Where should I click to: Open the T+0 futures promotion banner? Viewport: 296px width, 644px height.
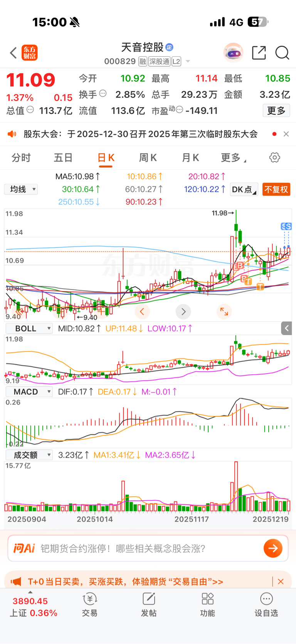point(125,581)
